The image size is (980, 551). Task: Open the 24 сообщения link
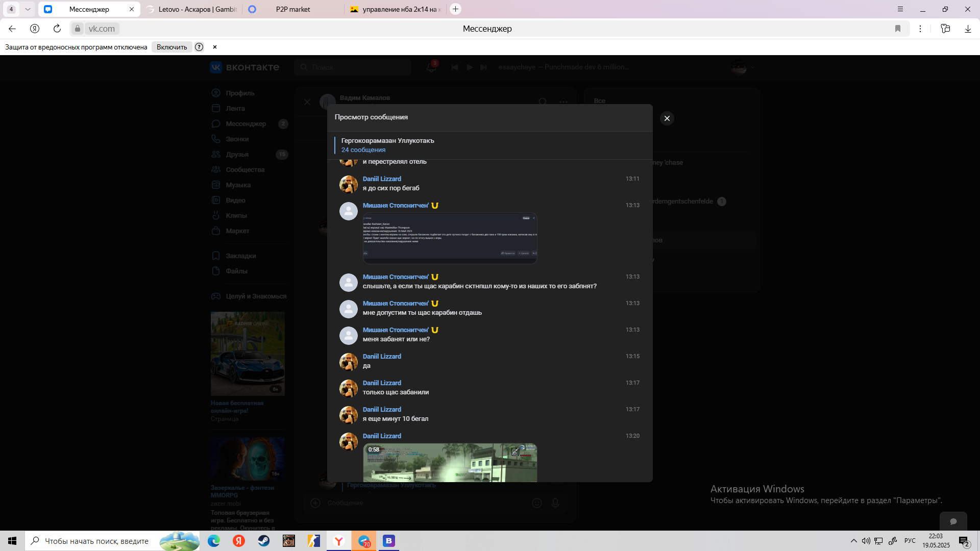click(x=363, y=150)
